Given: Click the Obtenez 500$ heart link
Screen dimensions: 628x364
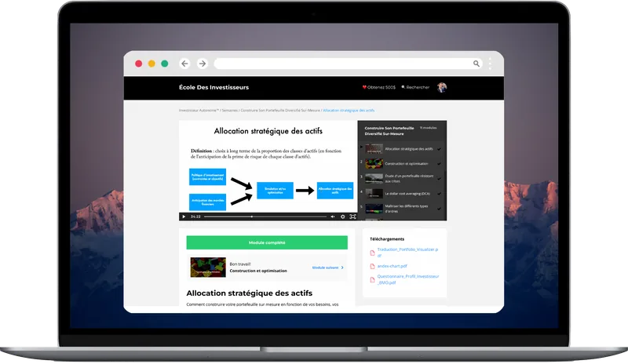Looking at the screenshot, I should click(379, 87).
